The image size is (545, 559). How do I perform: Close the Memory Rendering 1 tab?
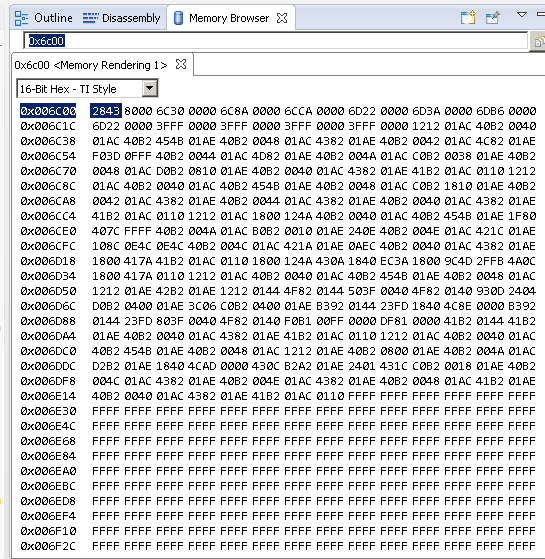click(181, 64)
